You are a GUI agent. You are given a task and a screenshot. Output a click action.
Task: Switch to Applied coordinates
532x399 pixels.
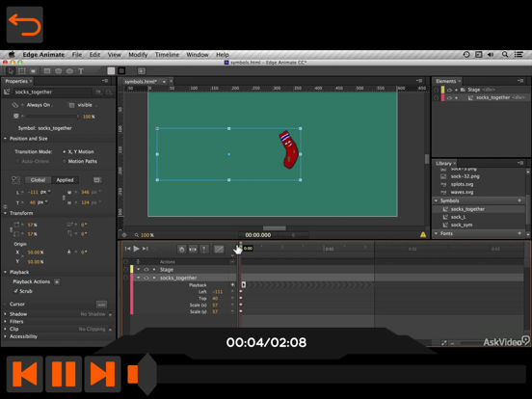(65, 180)
